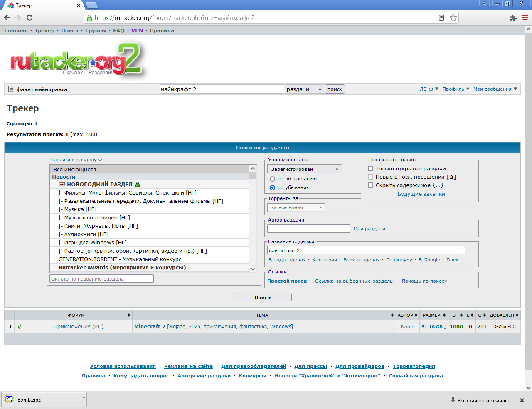Viewport: 532px width, 409px height.
Task: Open the Notch author link
Action: [x=408, y=327]
